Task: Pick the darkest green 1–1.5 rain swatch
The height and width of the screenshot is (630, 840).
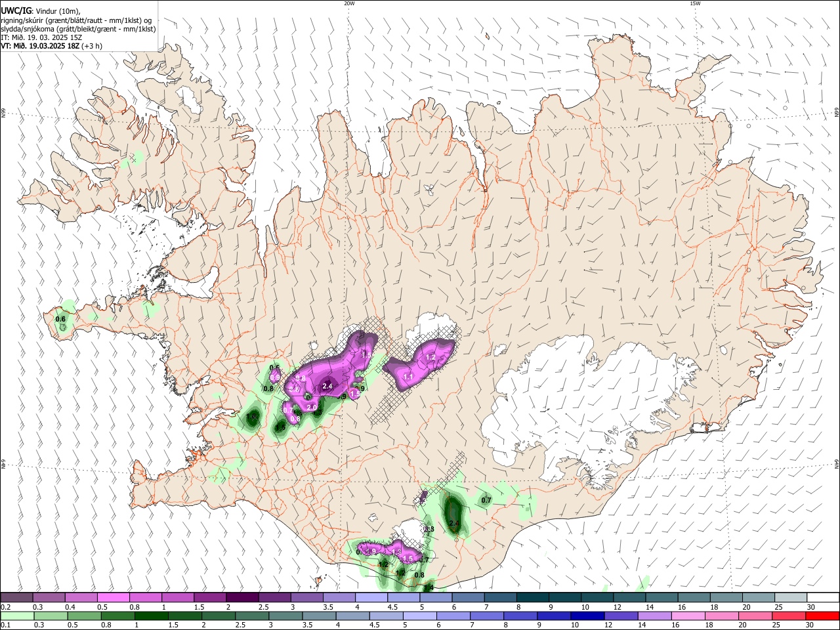Action: 151,616
